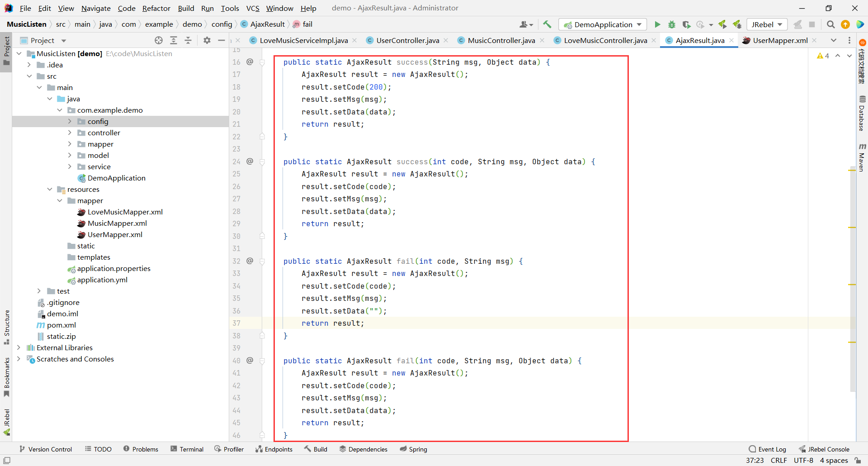Toggle the Structure tool window
Viewport: 868px width, 466px height.
click(7, 326)
